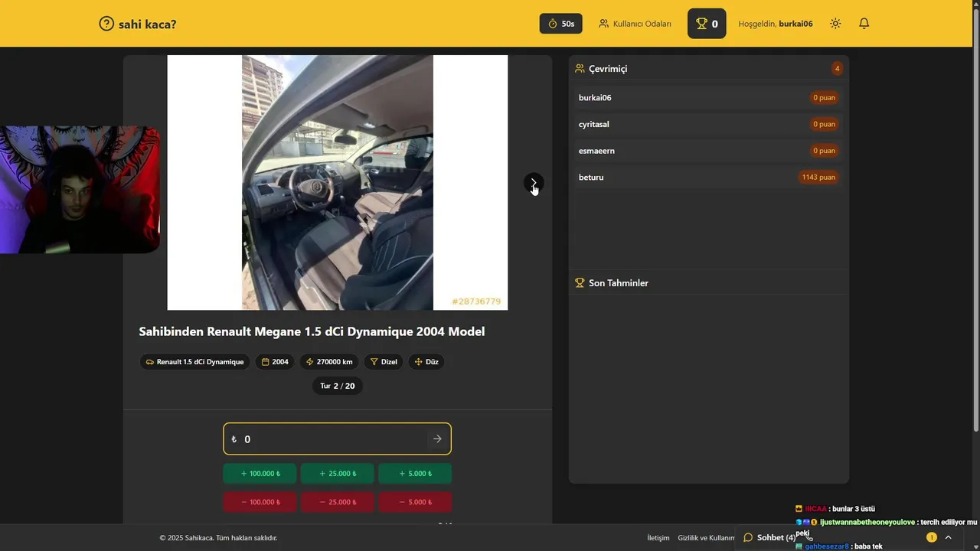Screen dimensions: 980x551
Task: Select player burkai06 in online list
Action: click(708, 98)
